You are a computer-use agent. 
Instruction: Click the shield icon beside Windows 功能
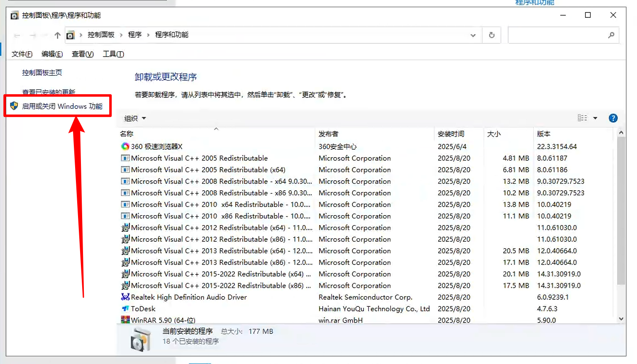tap(14, 106)
